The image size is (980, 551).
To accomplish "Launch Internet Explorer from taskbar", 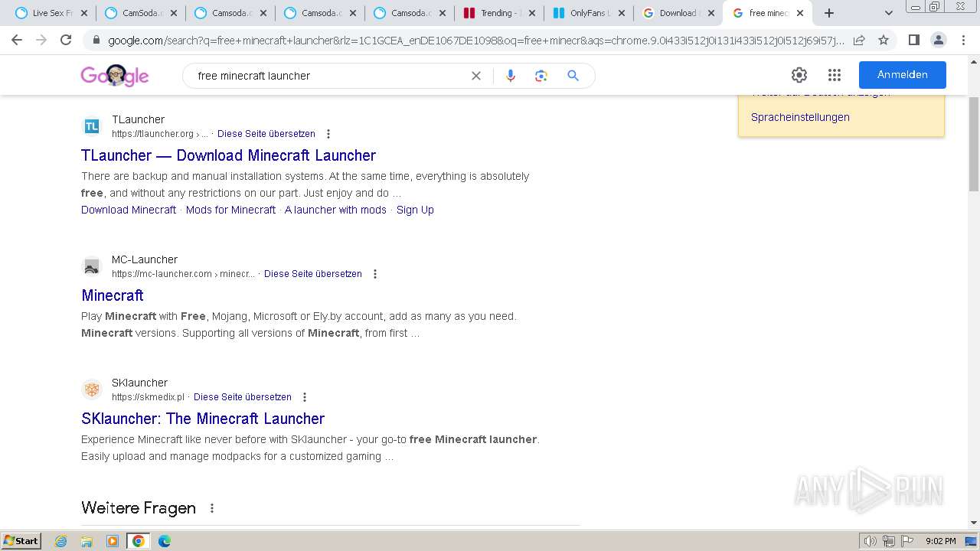I will coord(61,541).
